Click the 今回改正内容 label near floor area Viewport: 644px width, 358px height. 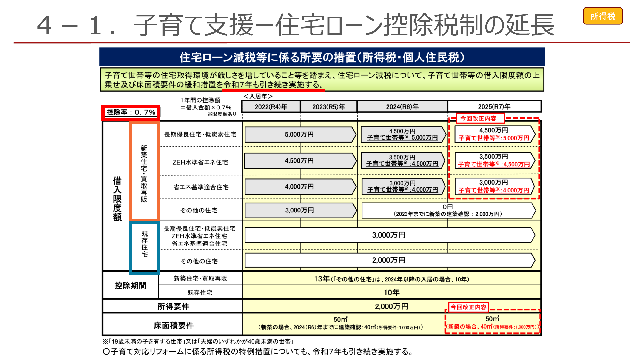[x=468, y=307]
